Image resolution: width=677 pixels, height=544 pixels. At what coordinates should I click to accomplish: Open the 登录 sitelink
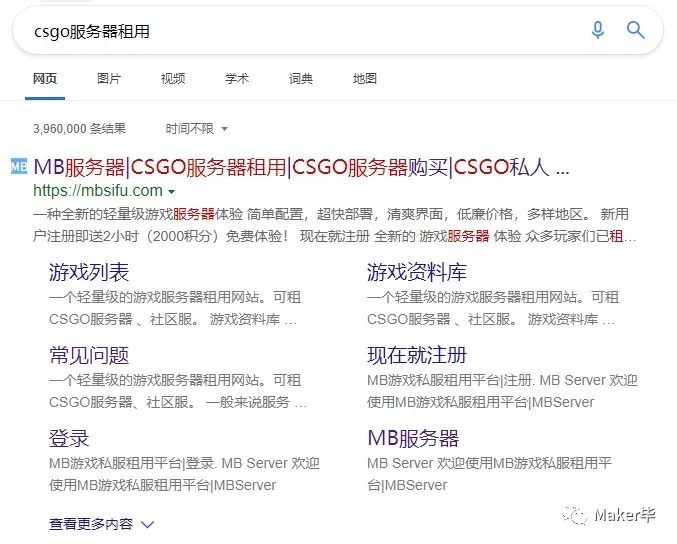click(69, 438)
